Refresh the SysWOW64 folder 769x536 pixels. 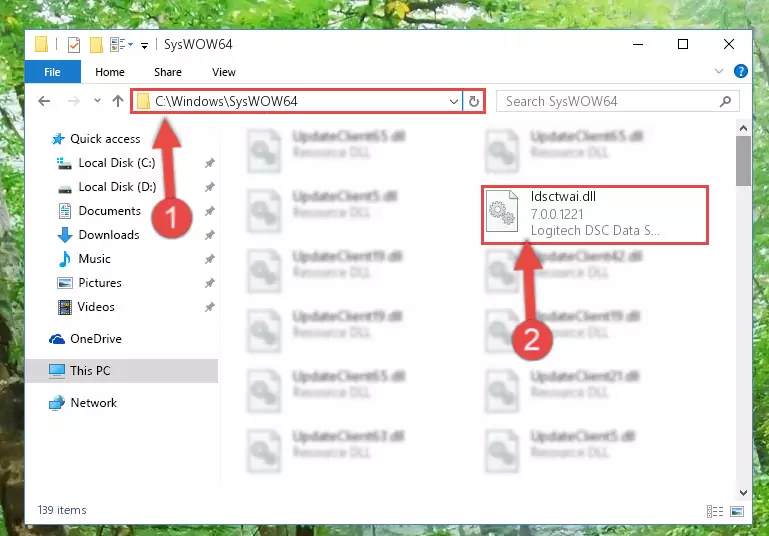pyautogui.click(x=474, y=102)
